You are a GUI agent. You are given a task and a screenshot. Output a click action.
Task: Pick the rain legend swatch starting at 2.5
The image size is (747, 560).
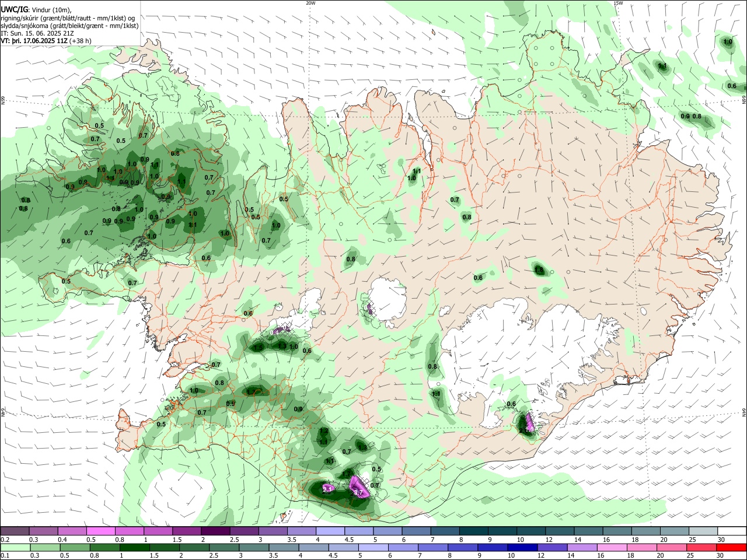click(224, 547)
